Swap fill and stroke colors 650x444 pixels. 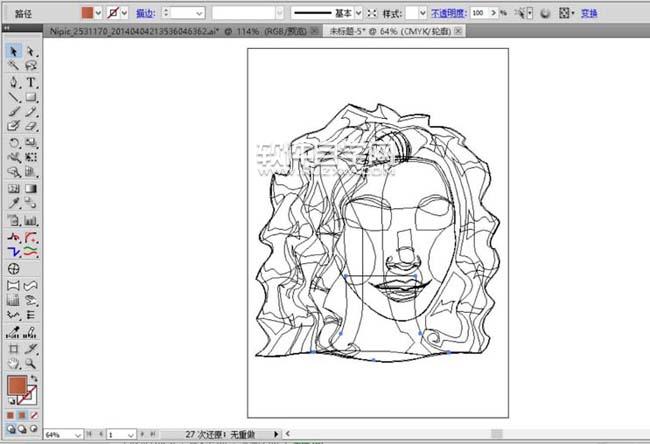tap(35, 377)
